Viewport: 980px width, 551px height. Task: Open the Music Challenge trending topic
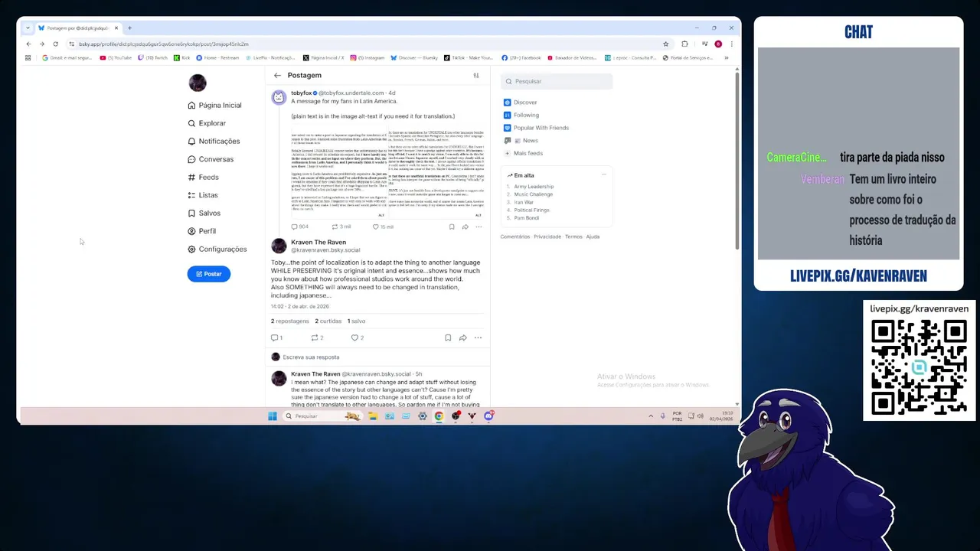click(x=533, y=194)
